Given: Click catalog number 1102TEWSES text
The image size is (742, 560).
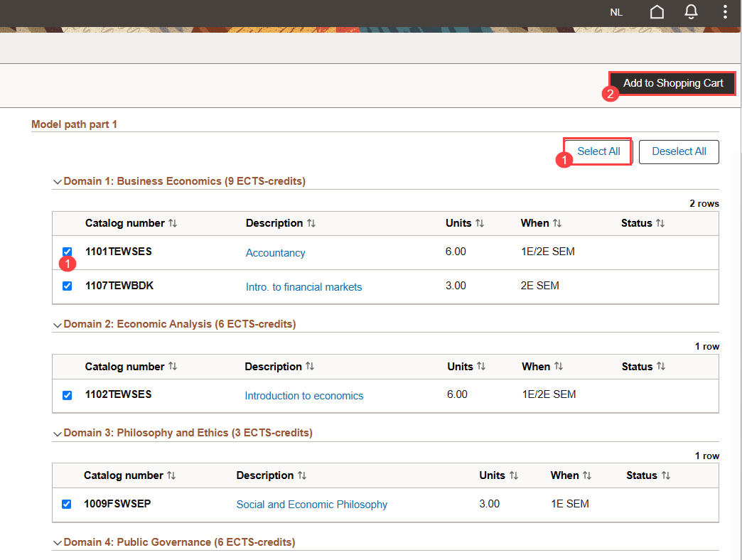Looking at the screenshot, I should click(118, 394).
